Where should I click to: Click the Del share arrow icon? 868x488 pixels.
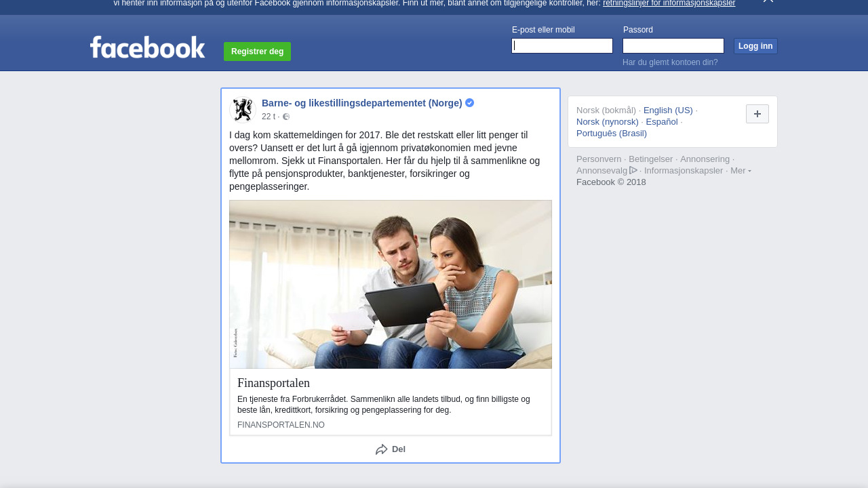point(382,449)
